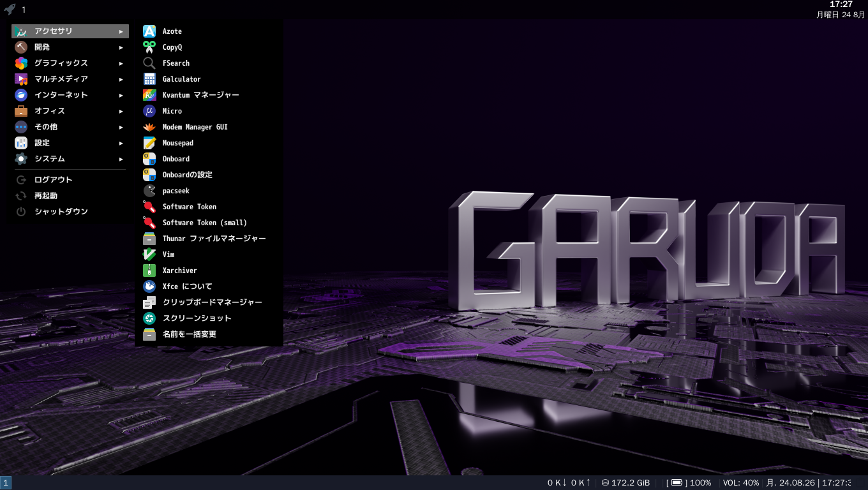
Task: Expand the 設定 submenu arrow
Action: point(121,143)
